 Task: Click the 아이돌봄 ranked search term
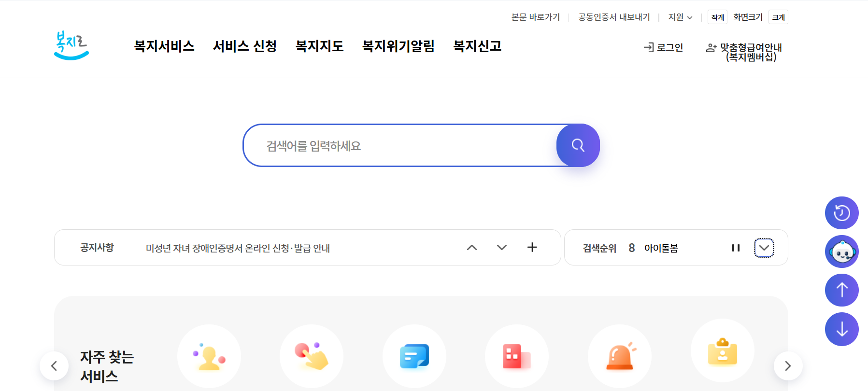[x=661, y=248]
